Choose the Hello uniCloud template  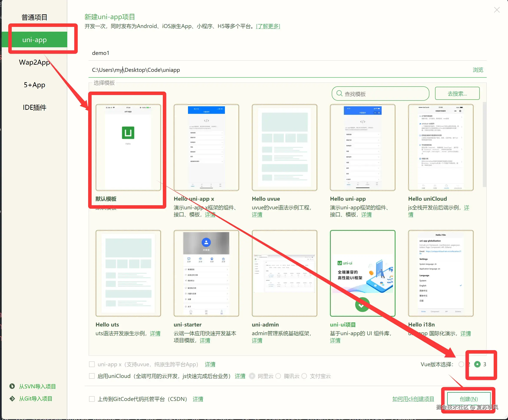(440, 148)
